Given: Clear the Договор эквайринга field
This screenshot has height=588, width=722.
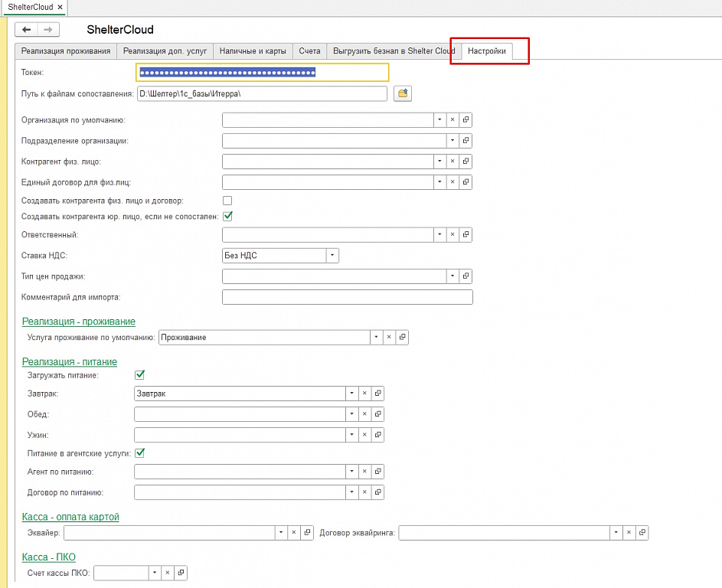Looking at the screenshot, I should point(629,533).
